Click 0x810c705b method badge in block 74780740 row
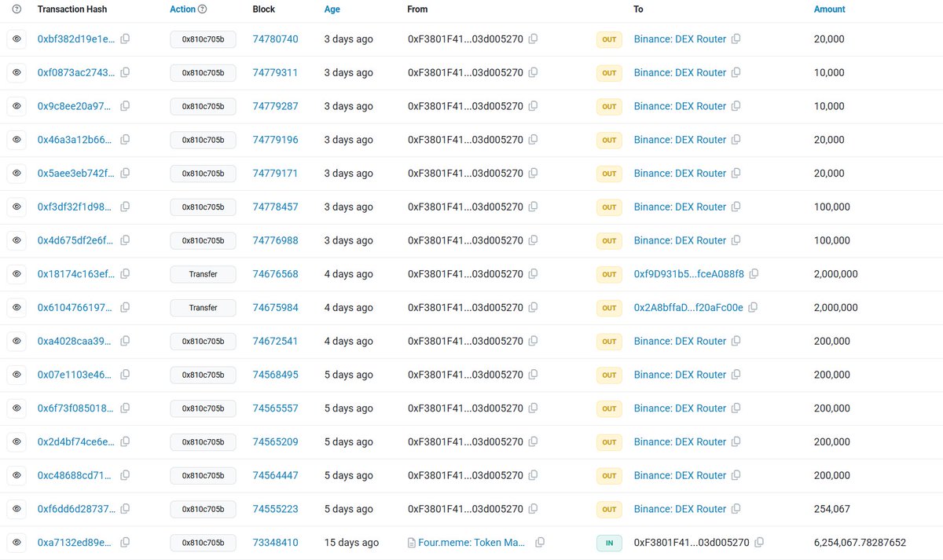Viewport: 943px width, 560px height. point(203,39)
